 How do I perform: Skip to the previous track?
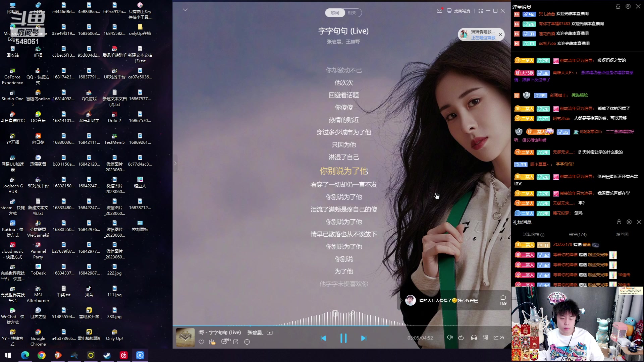point(323,338)
